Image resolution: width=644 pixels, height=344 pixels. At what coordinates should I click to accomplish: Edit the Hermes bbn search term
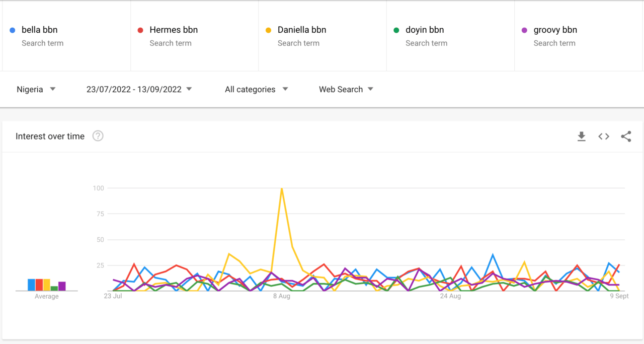pos(174,30)
